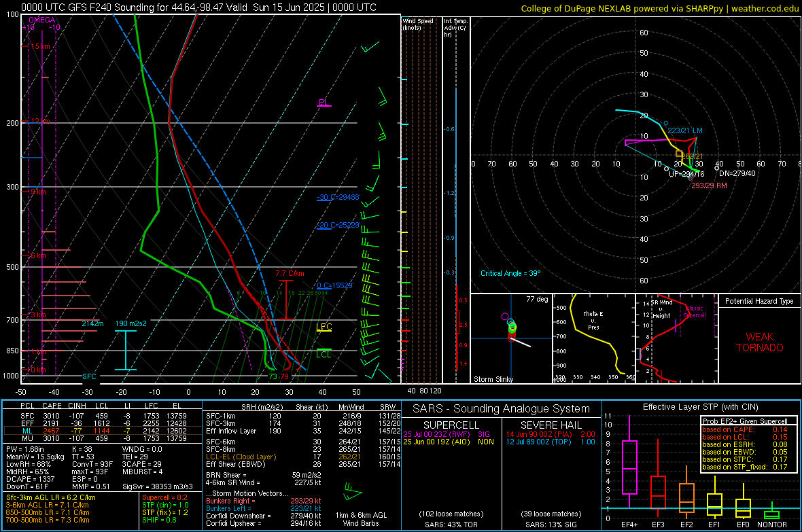Select the 700-500mb LR = 7.3 C/km line
This screenshot has width=802, height=532.
tap(48, 520)
